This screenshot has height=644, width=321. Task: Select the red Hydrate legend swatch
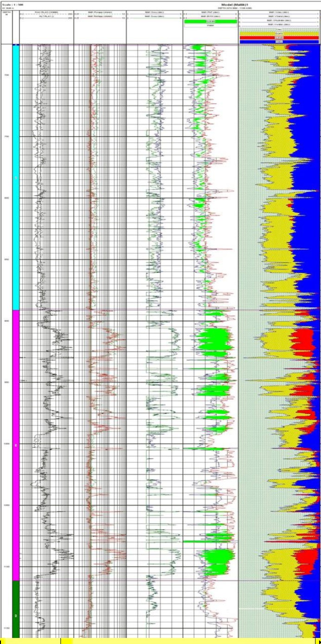[x=279, y=38]
